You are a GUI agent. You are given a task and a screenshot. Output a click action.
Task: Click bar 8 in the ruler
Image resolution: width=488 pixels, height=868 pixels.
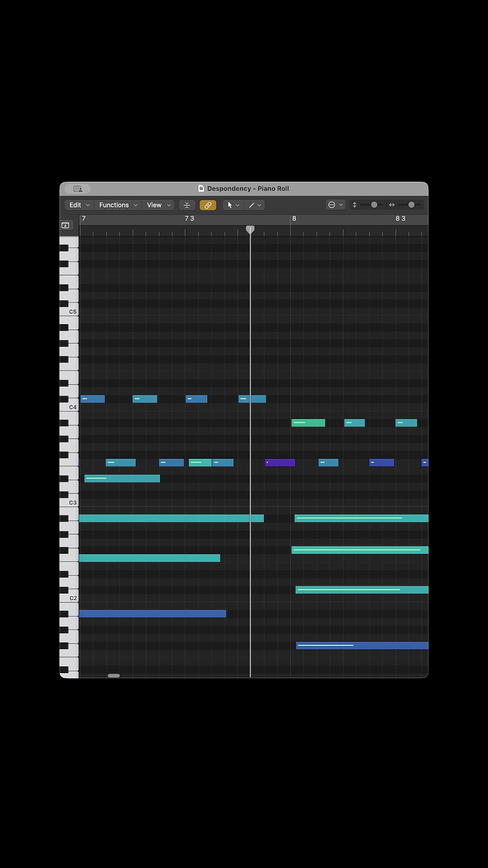(x=294, y=218)
